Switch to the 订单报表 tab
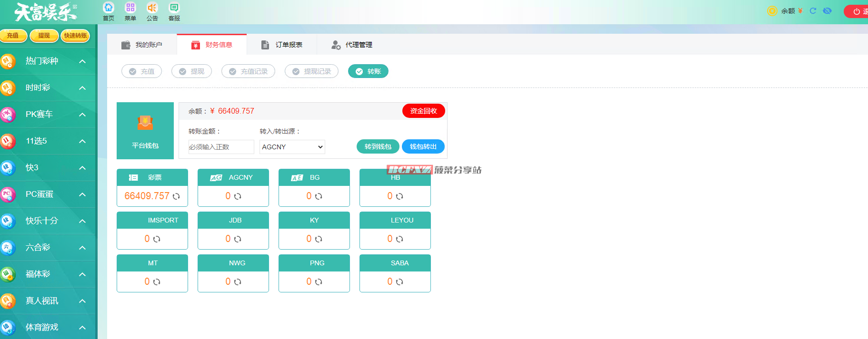 282,45
